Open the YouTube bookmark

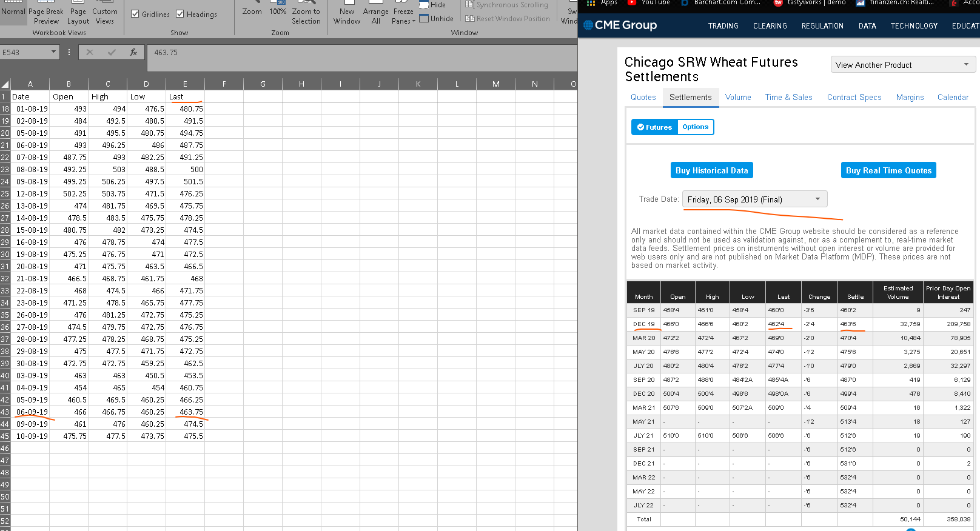pyautogui.click(x=648, y=3)
